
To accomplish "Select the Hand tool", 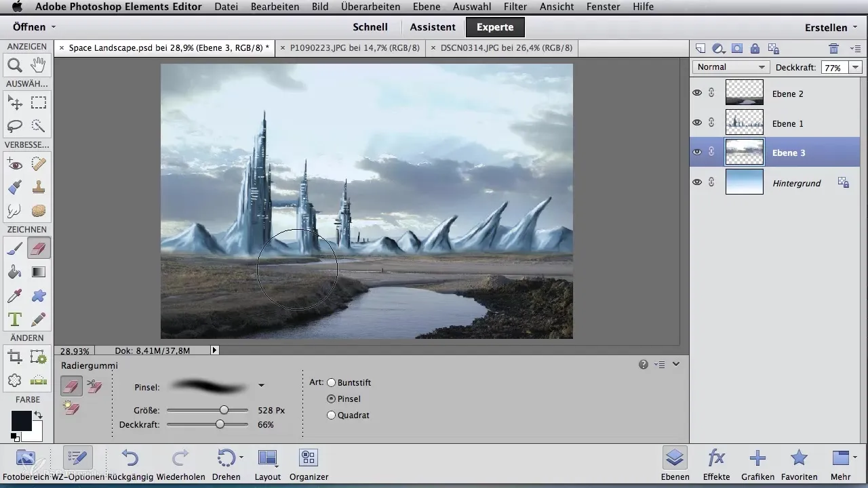I will (x=39, y=65).
